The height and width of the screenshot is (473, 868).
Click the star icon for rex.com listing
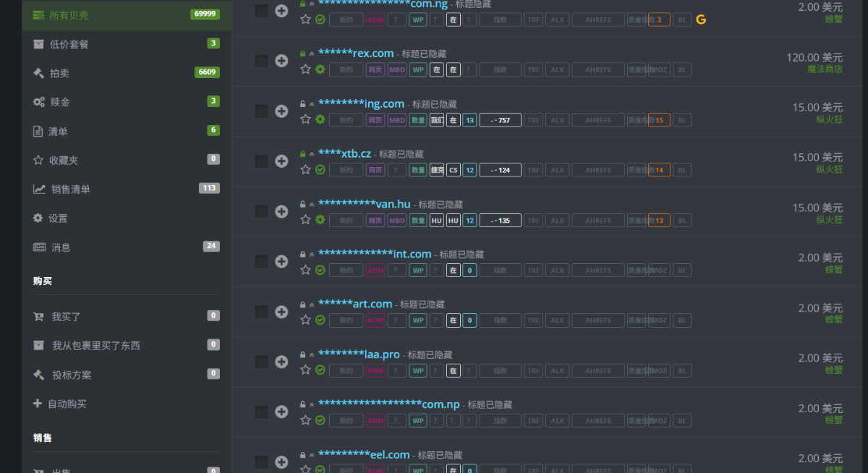[x=305, y=69]
